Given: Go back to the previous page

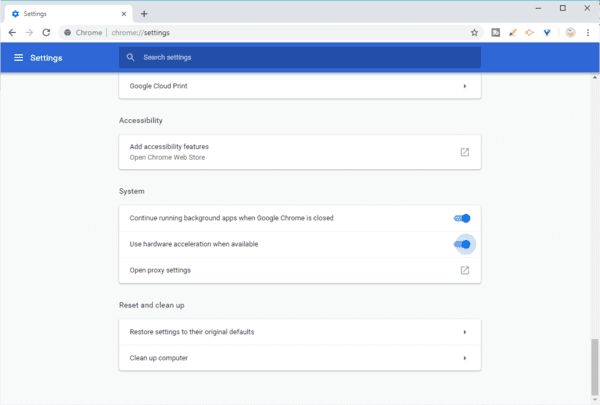Looking at the screenshot, I should click(x=11, y=32).
